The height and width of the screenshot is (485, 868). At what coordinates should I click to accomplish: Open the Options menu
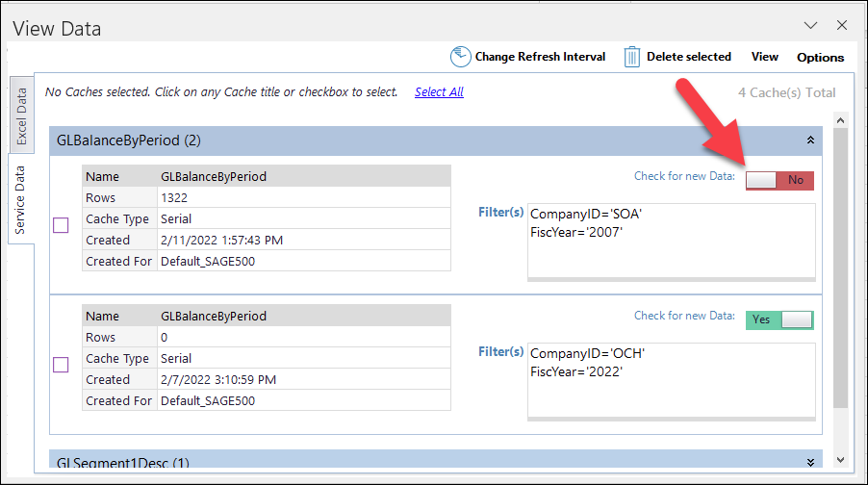coord(821,57)
